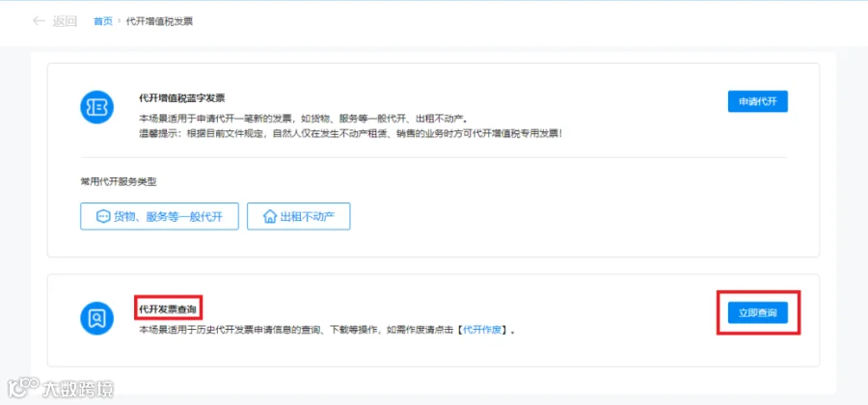Click the 代开增值税发票 breadcrumb text
Image resolution: width=868 pixels, height=405 pixels.
click(x=159, y=21)
